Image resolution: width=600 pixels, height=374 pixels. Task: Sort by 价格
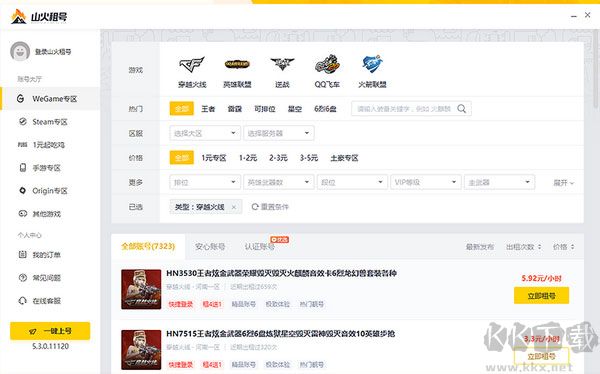pos(563,247)
